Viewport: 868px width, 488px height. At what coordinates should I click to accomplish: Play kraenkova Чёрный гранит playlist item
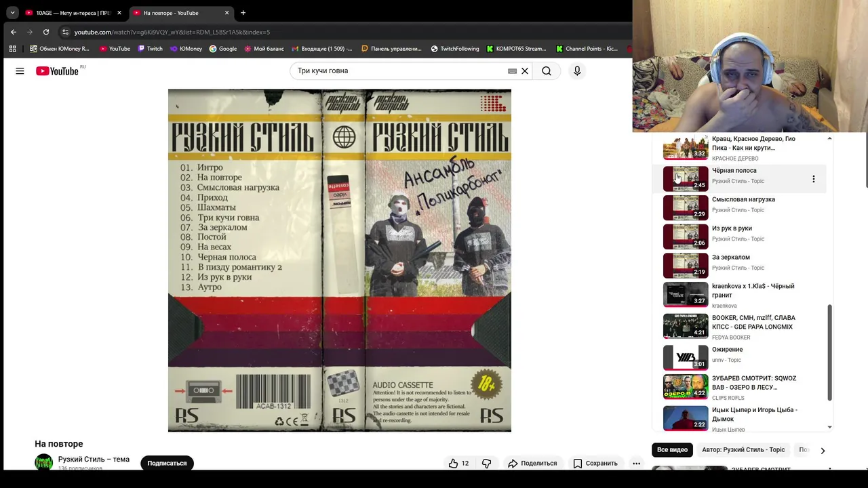click(739, 295)
